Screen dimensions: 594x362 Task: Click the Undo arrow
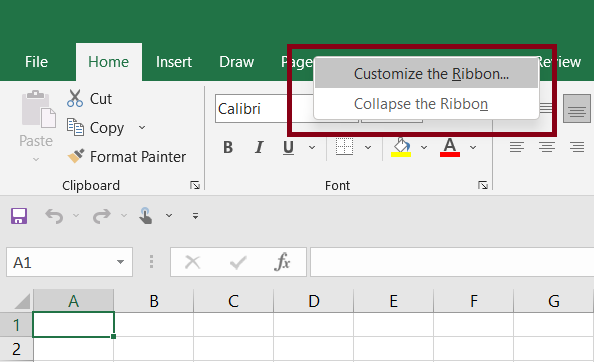pyautogui.click(x=54, y=216)
